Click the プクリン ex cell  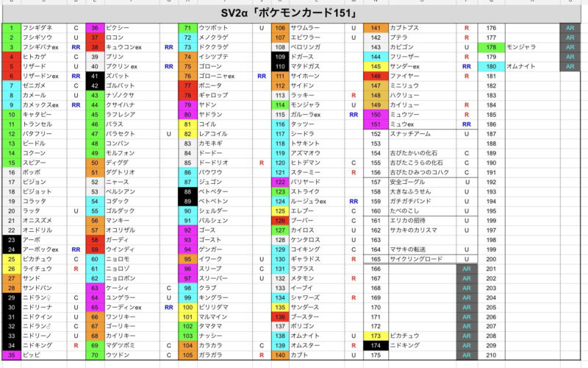[132, 66]
